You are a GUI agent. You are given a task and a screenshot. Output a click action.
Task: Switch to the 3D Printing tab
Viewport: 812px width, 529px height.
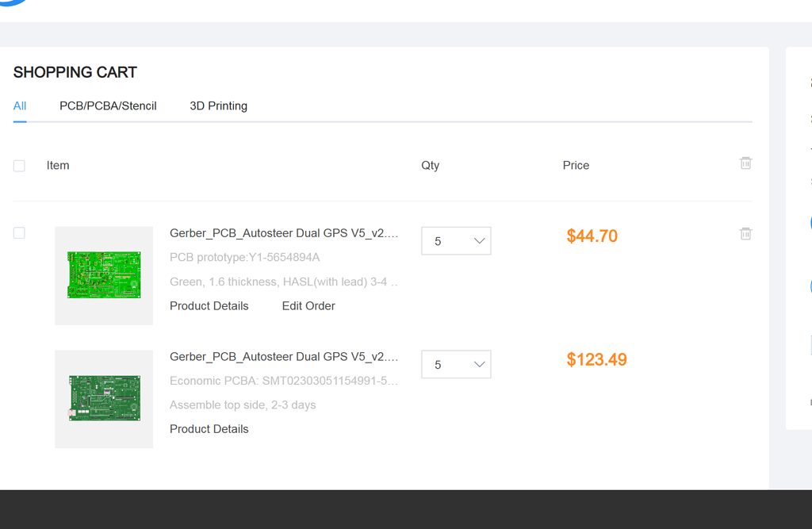tap(218, 105)
